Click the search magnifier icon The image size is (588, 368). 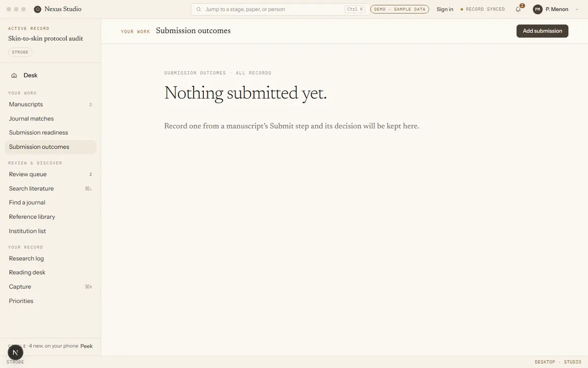199,9
